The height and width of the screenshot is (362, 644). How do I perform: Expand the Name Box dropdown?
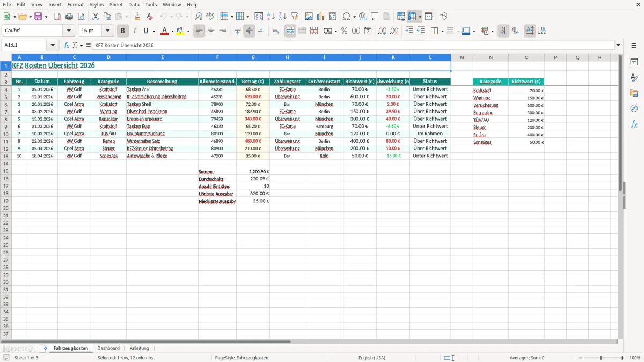[x=53, y=45]
